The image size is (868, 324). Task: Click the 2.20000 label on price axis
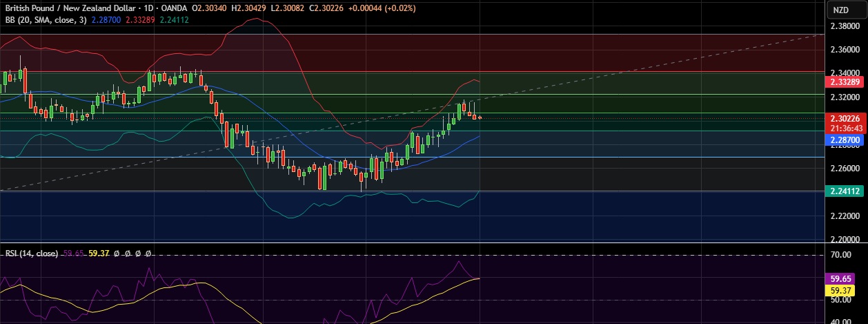click(845, 240)
